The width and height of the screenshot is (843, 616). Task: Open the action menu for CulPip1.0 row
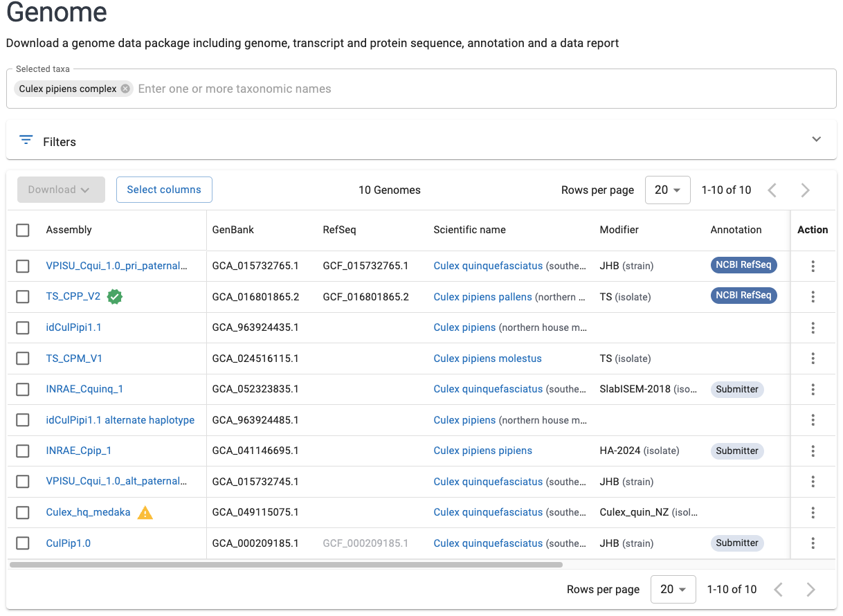tap(813, 543)
